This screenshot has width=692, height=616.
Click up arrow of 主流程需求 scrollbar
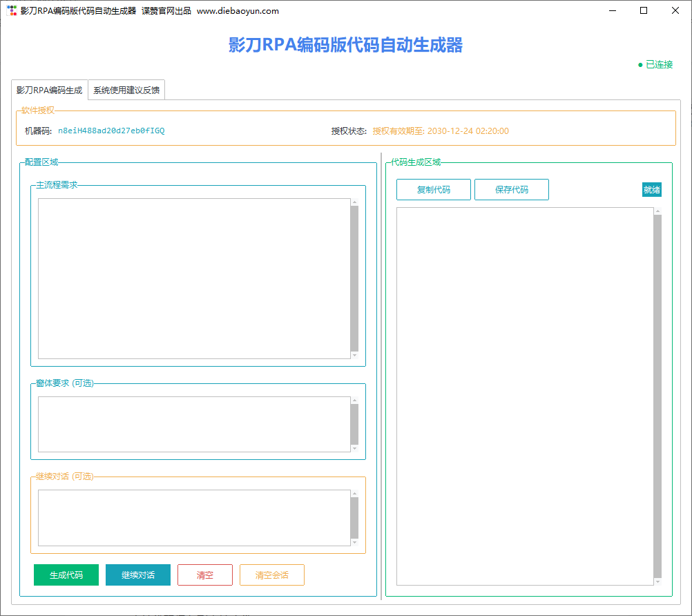pos(354,202)
